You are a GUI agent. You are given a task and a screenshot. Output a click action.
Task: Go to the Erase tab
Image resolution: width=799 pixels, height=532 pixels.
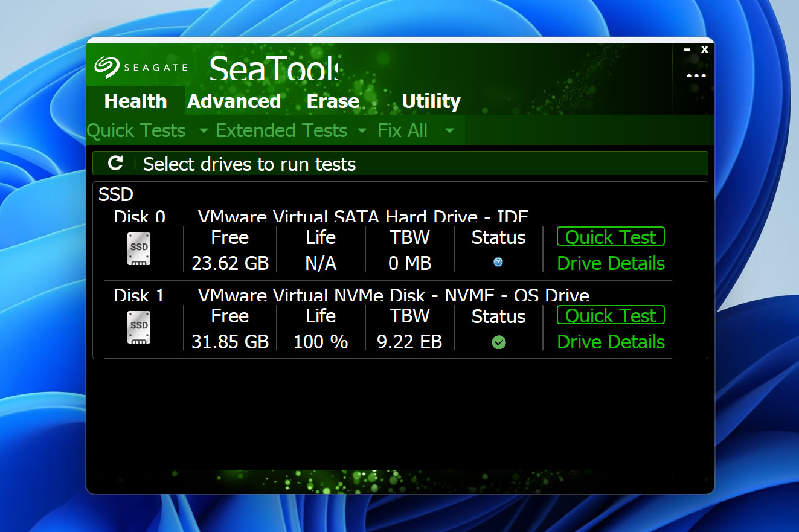(333, 101)
